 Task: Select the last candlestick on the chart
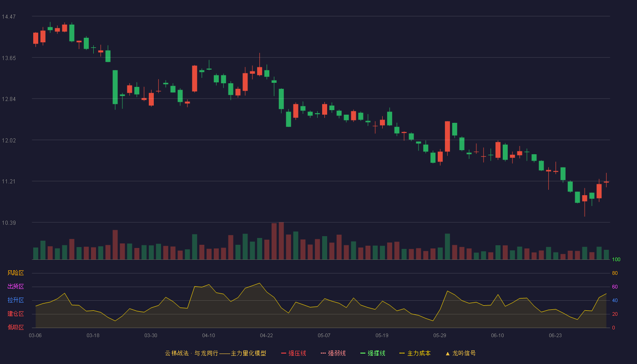tap(606, 182)
